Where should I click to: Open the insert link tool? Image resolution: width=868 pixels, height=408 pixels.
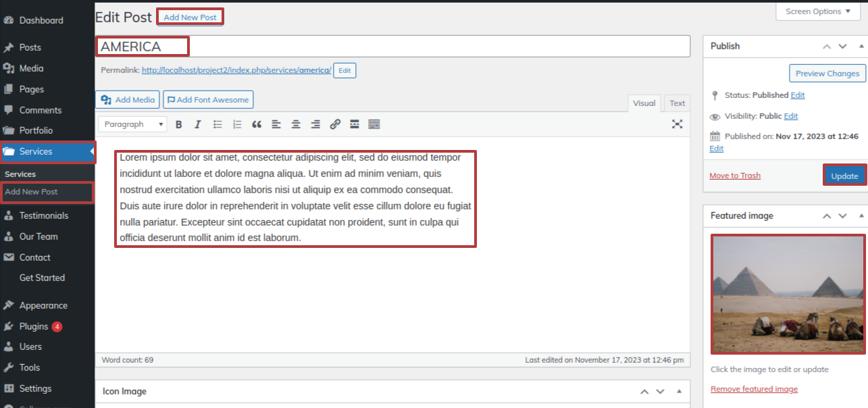(x=335, y=124)
